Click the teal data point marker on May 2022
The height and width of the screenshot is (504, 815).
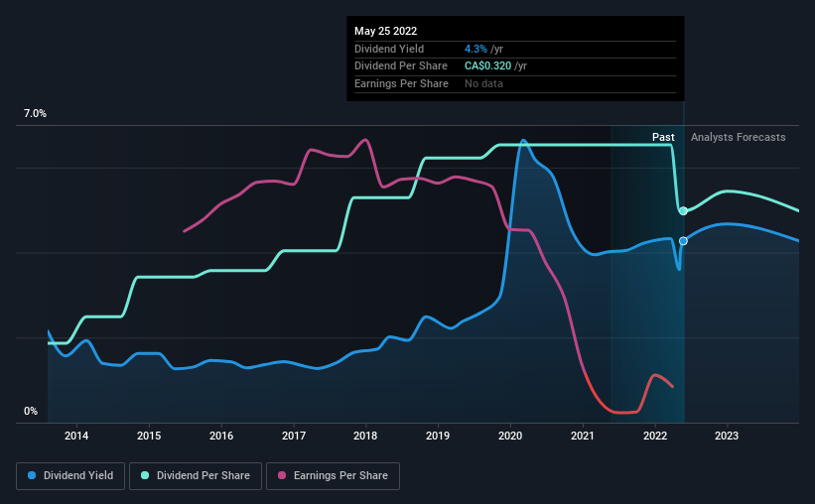pyautogui.click(x=683, y=211)
